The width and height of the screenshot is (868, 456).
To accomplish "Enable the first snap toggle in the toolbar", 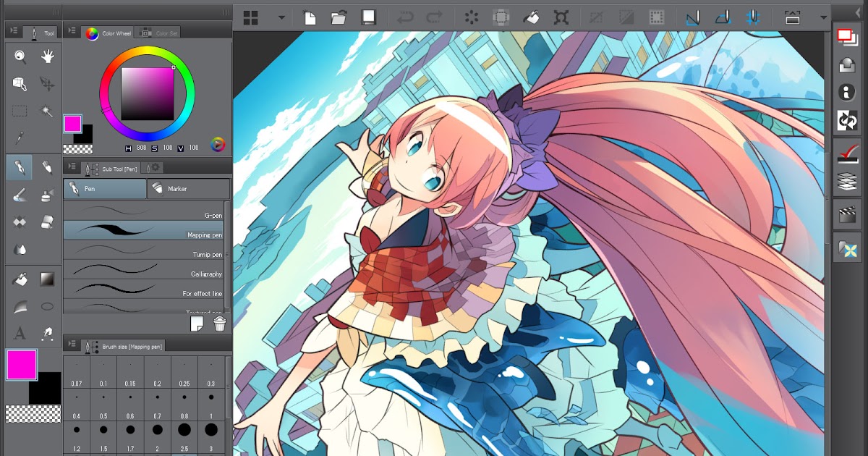I will (692, 17).
